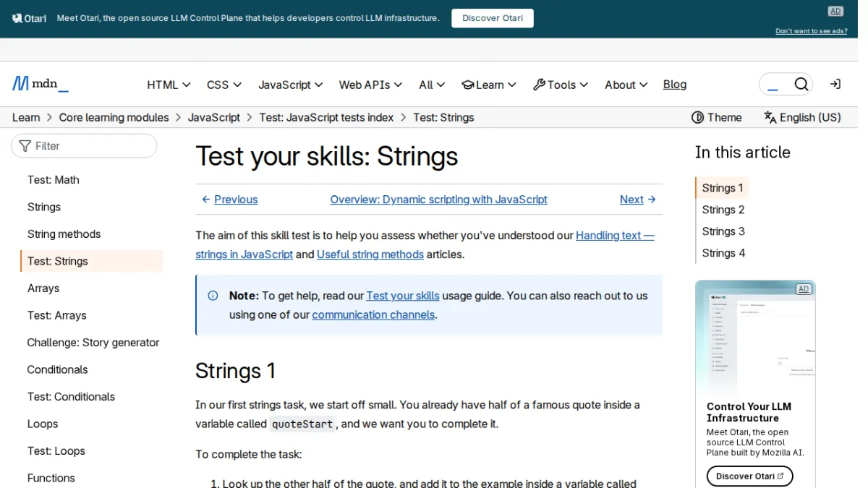Select Test: Math in sidebar
Image resolution: width=868 pixels, height=488 pixels.
tap(54, 180)
